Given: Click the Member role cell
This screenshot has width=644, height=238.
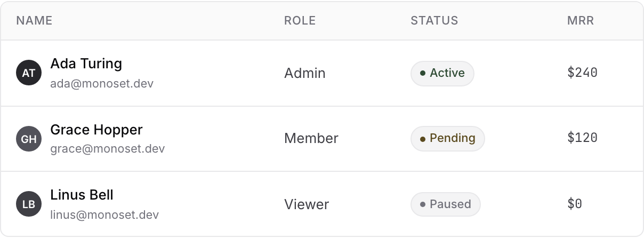Looking at the screenshot, I should [x=311, y=139].
